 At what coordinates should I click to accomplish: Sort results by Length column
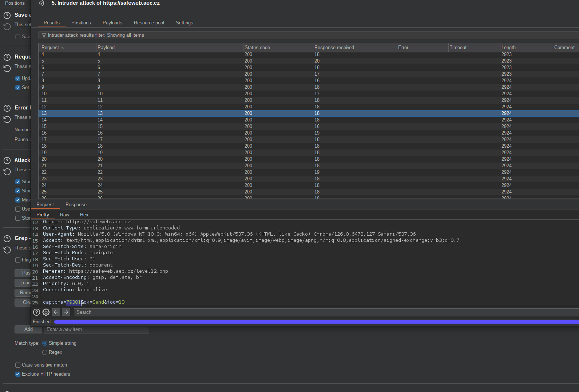(x=526, y=48)
